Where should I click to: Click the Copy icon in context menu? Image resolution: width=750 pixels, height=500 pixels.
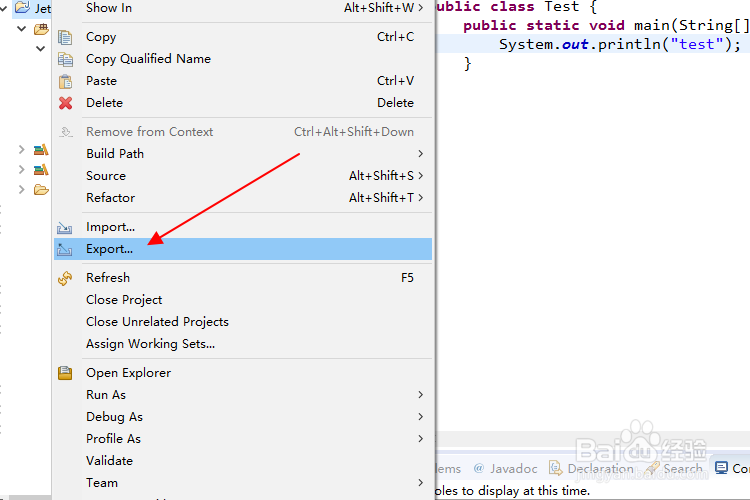coord(65,37)
